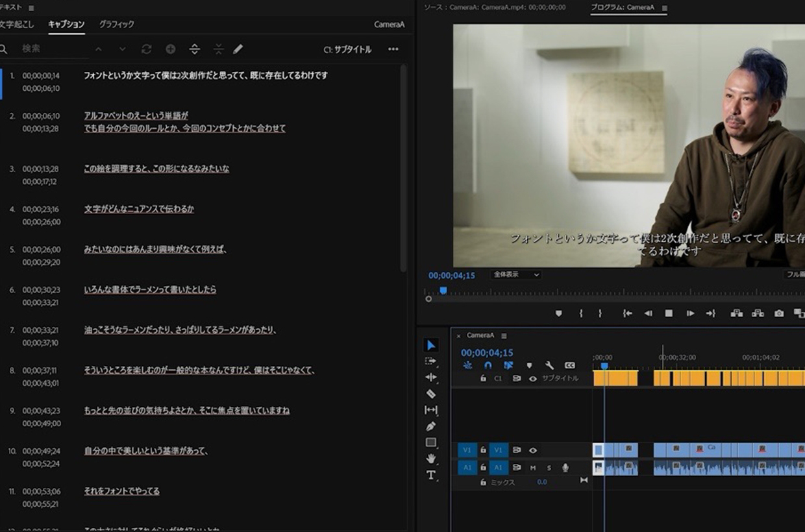Switch to the グラフィック tab
Viewport: 805px width, 532px height.
point(117,24)
